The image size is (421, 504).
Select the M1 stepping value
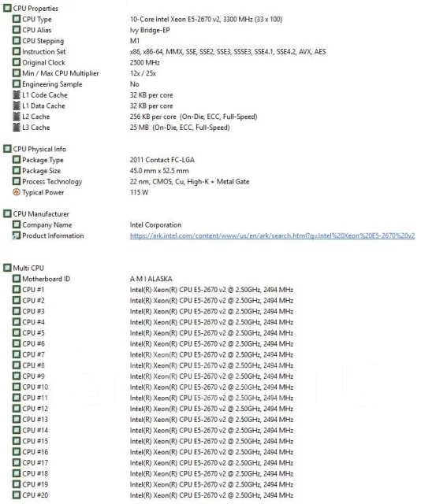click(135, 41)
